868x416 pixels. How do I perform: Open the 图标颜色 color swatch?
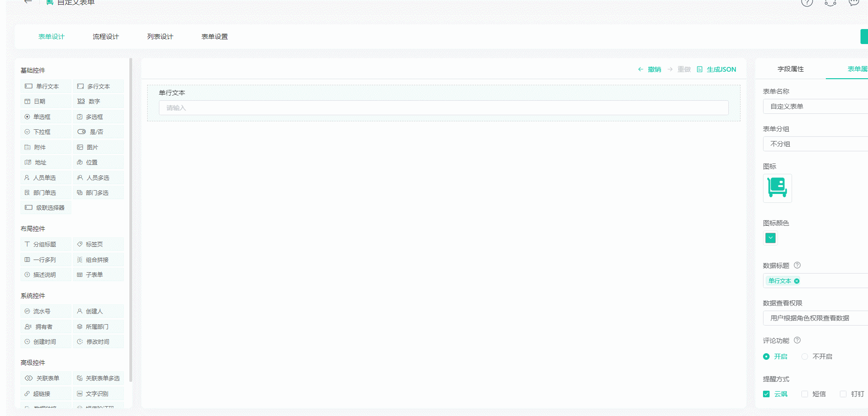tap(771, 238)
